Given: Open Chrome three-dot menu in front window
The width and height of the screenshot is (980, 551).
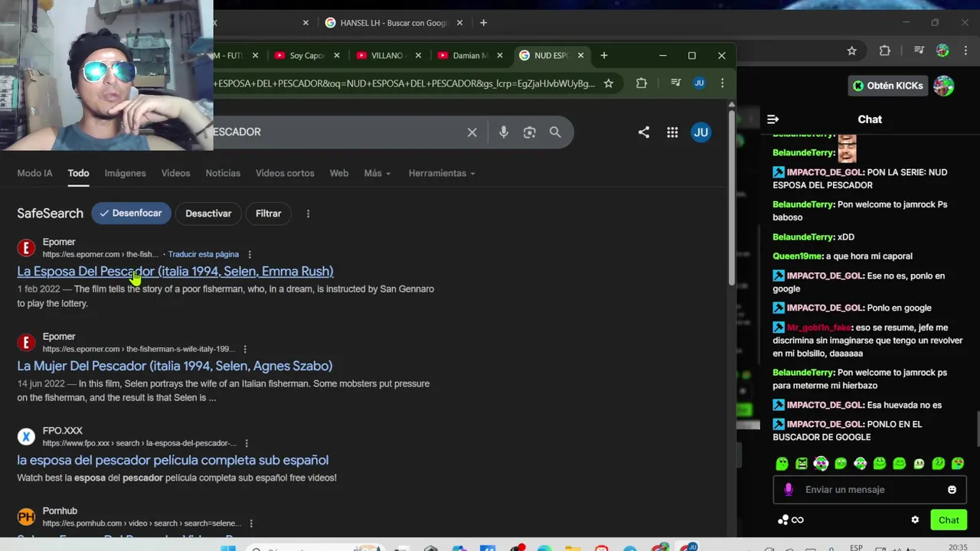Looking at the screenshot, I should coord(722,83).
